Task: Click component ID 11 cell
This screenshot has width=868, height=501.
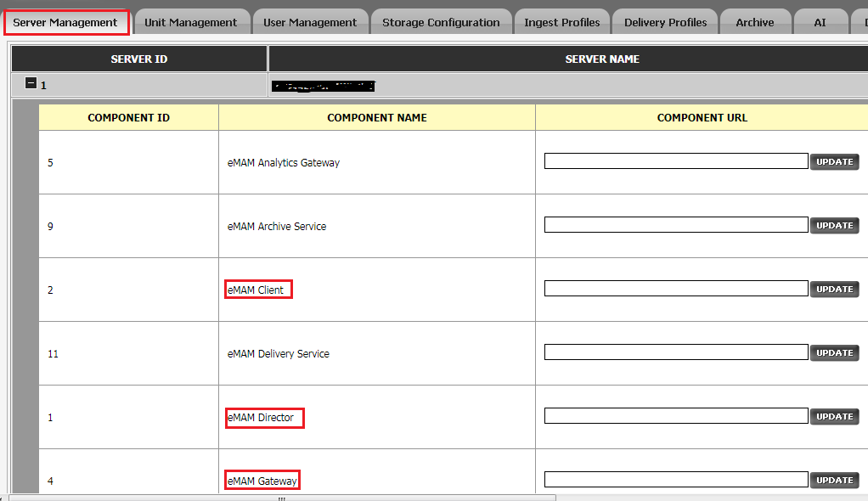Action: coord(128,353)
